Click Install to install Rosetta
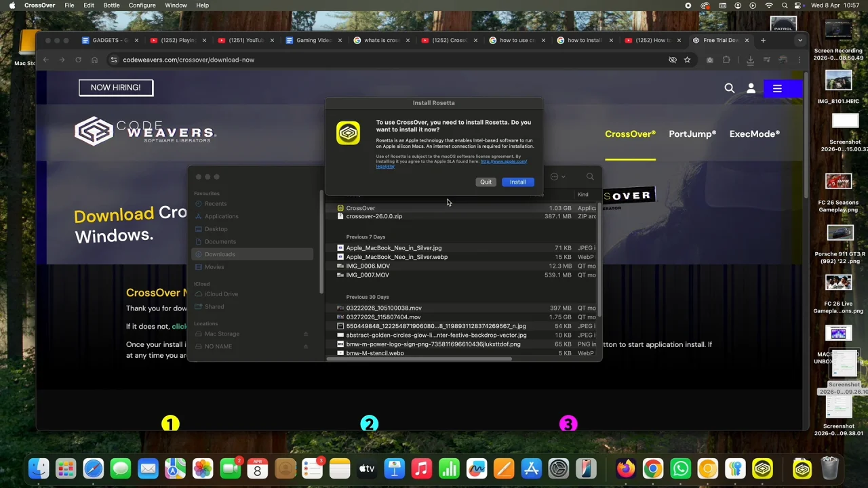Screen dimensions: 868x488 (x=517, y=182)
